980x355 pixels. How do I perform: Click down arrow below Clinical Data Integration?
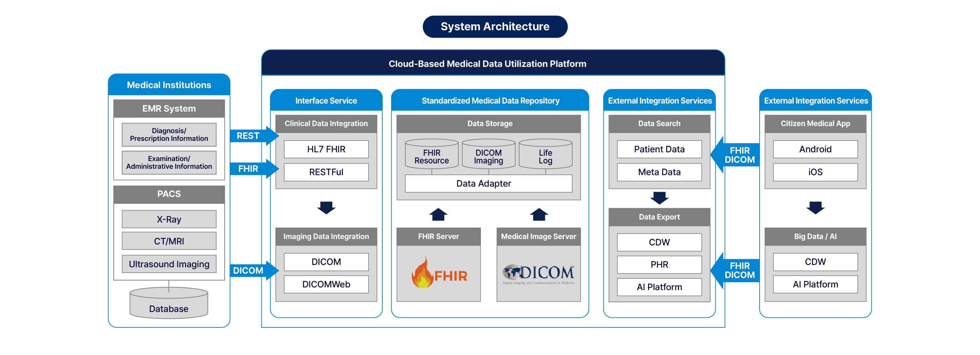(x=326, y=208)
